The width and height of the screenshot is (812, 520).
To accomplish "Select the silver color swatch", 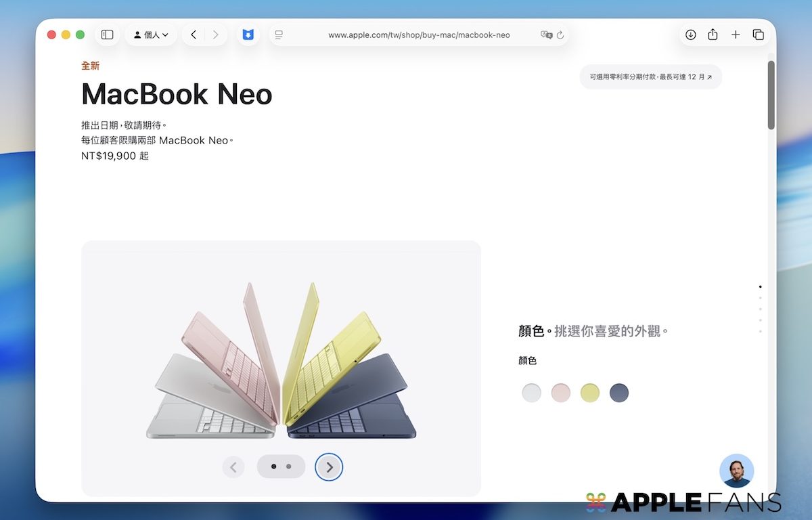I will point(532,393).
